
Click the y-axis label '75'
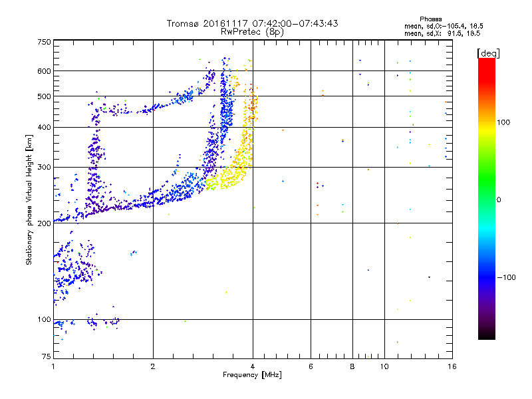(x=47, y=356)
